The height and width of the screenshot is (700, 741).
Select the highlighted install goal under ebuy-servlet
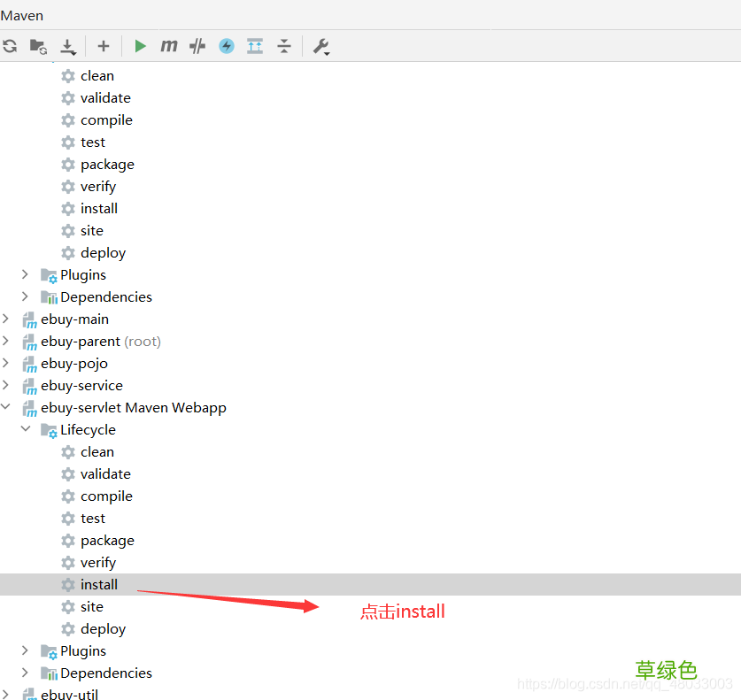98,585
